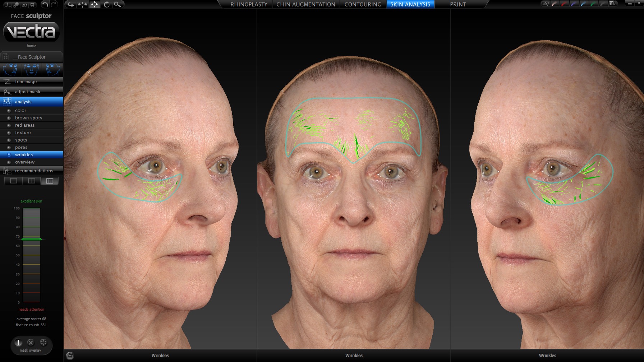
Task: Switch to the Contouring tab
Action: [x=363, y=4]
